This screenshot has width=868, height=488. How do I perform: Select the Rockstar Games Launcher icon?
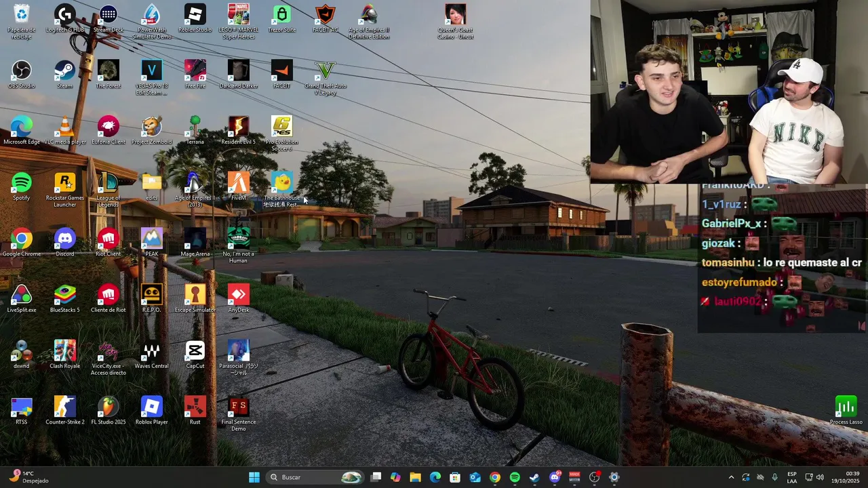click(65, 190)
